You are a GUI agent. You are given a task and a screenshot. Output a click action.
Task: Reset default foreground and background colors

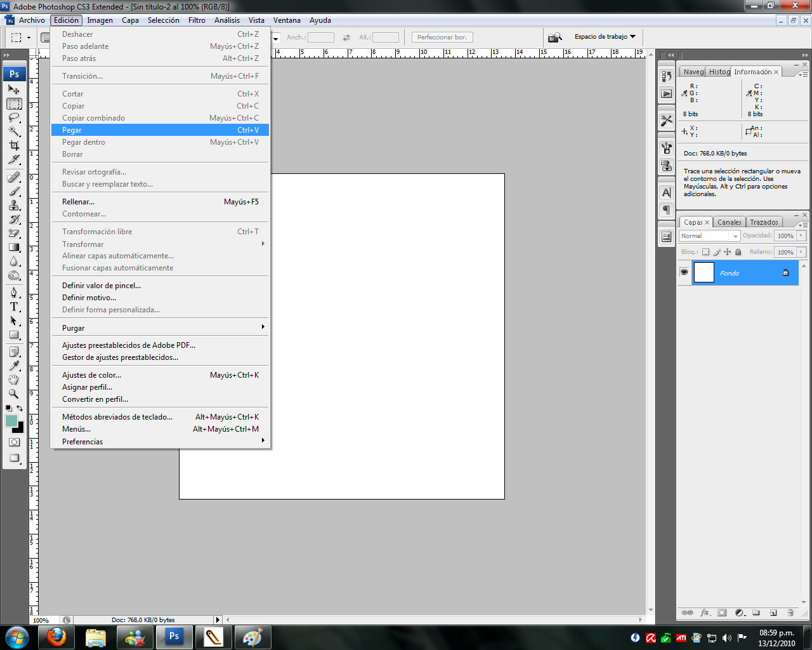click(8, 408)
